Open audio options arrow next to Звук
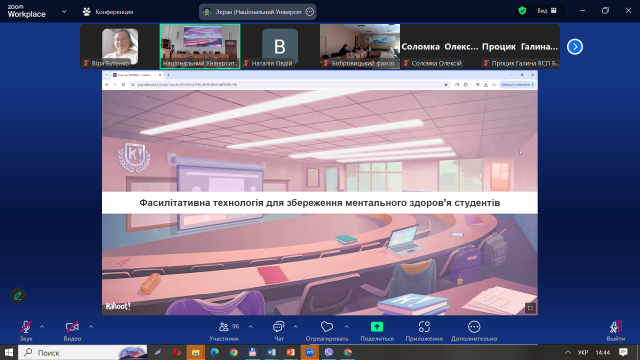640x360 pixels. (x=42, y=327)
